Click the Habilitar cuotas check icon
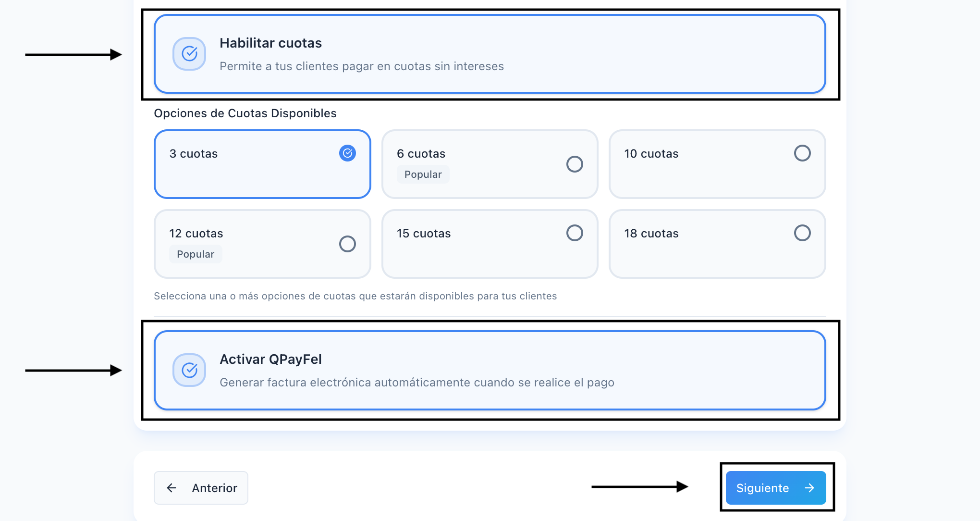980x521 pixels. [x=189, y=54]
